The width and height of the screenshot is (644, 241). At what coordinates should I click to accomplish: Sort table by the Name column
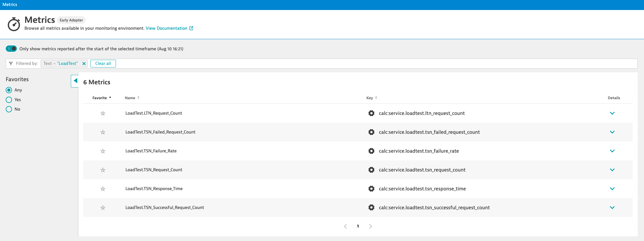coord(132,98)
